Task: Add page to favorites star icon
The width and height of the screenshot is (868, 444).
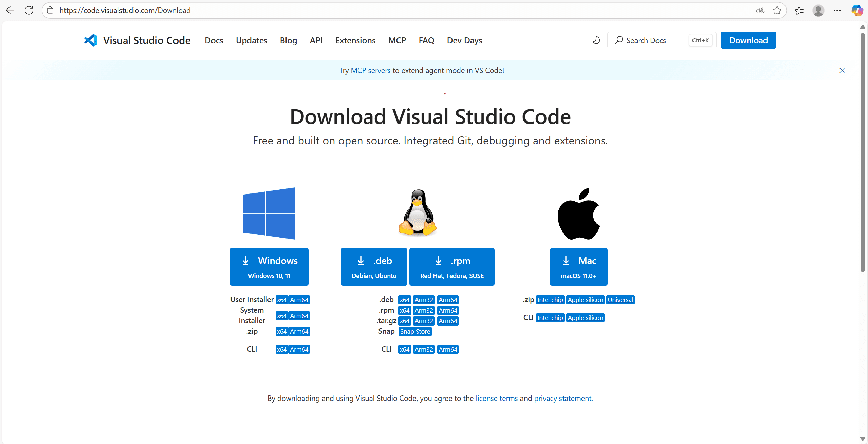Action: click(x=777, y=10)
